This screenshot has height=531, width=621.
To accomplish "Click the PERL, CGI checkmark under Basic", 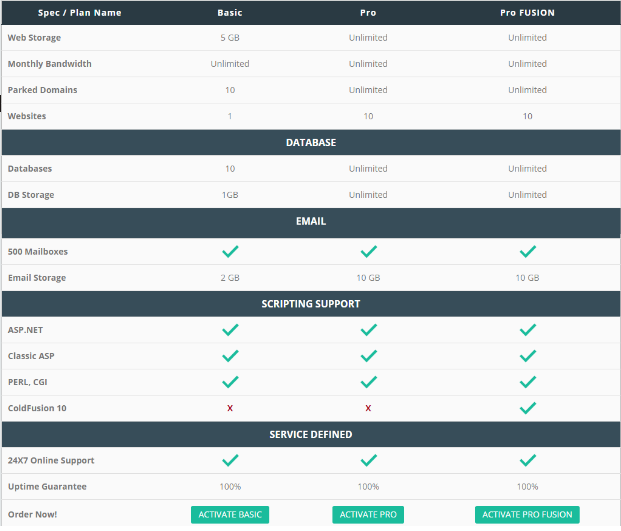I will [x=230, y=382].
